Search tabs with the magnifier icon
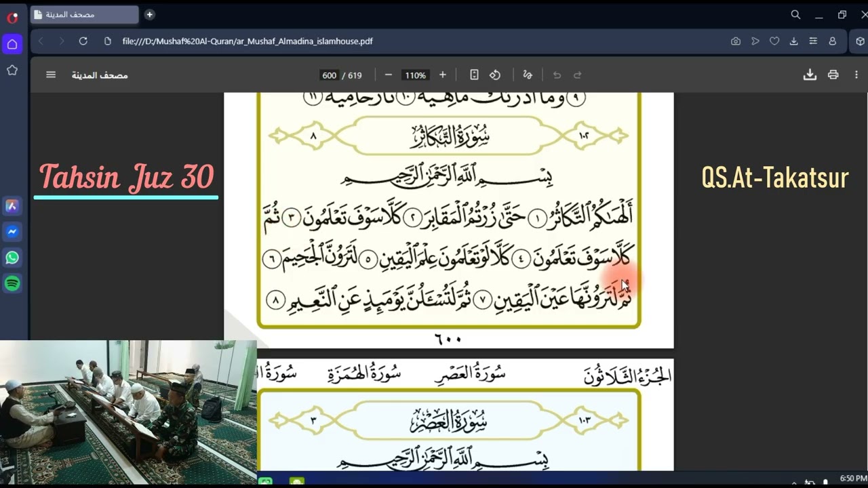The width and height of the screenshot is (868, 488). pos(795,14)
